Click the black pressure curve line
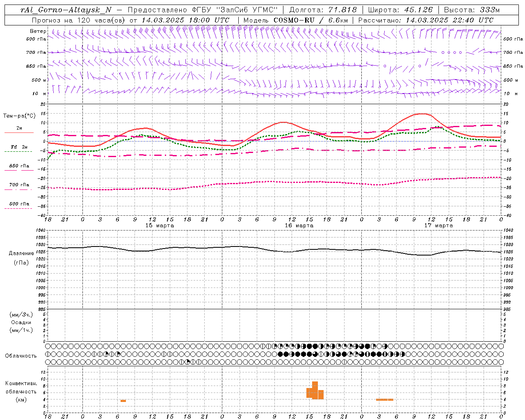Image resolution: width=525 pixels, height=420 pixels. point(275,251)
